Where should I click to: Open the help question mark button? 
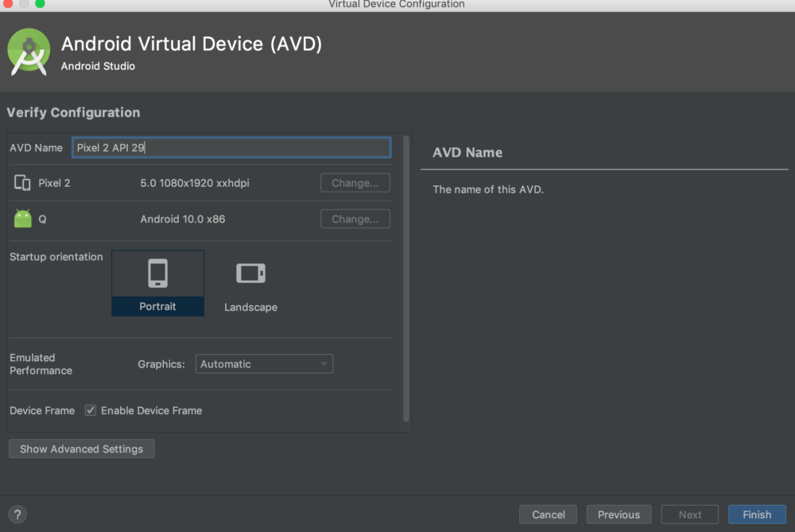[x=17, y=515]
